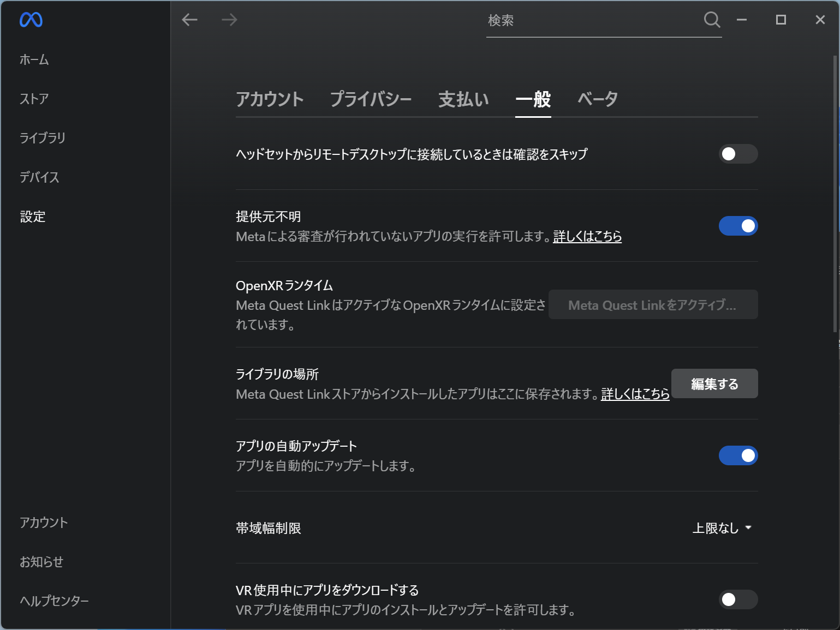The height and width of the screenshot is (630, 840).
Task: Navigate to ライブラリ in the sidebar
Action: [43, 138]
